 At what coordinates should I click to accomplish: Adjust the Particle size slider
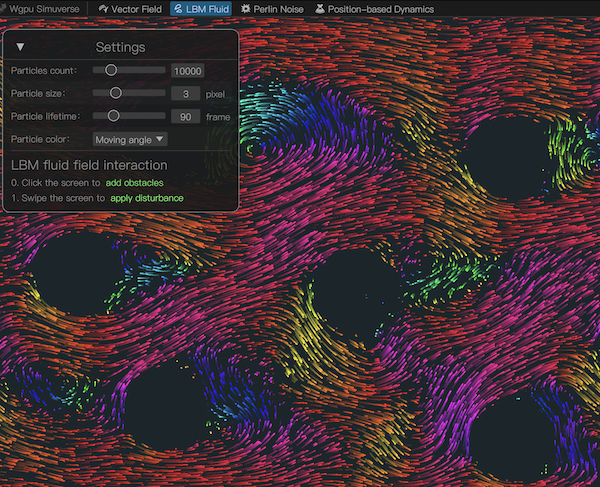[x=129, y=93]
